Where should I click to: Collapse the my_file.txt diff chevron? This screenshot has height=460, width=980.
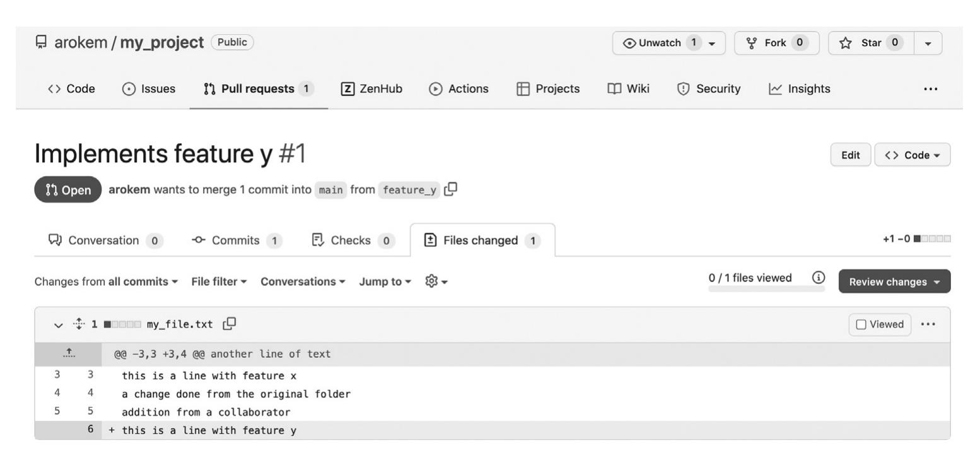[59, 324]
